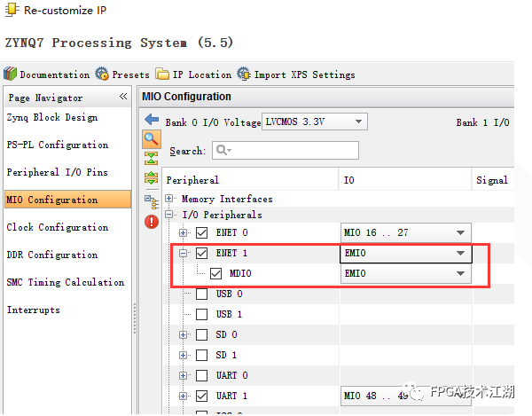Uncheck the MDIO checkbox
Image resolution: width=532 pixels, height=416 pixels.
pyautogui.click(x=215, y=273)
